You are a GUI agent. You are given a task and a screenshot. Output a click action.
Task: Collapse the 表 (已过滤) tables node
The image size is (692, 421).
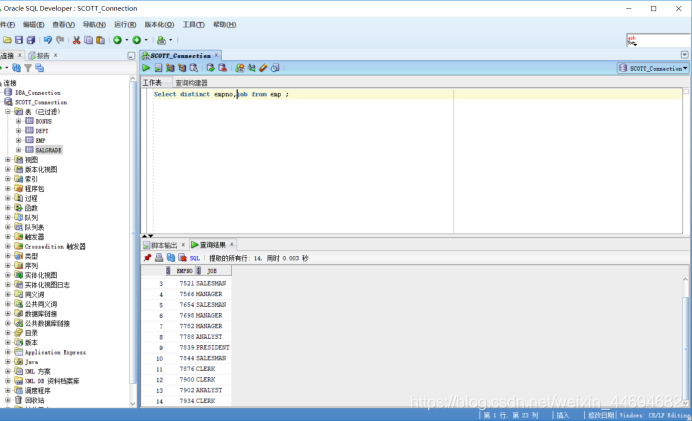point(8,112)
